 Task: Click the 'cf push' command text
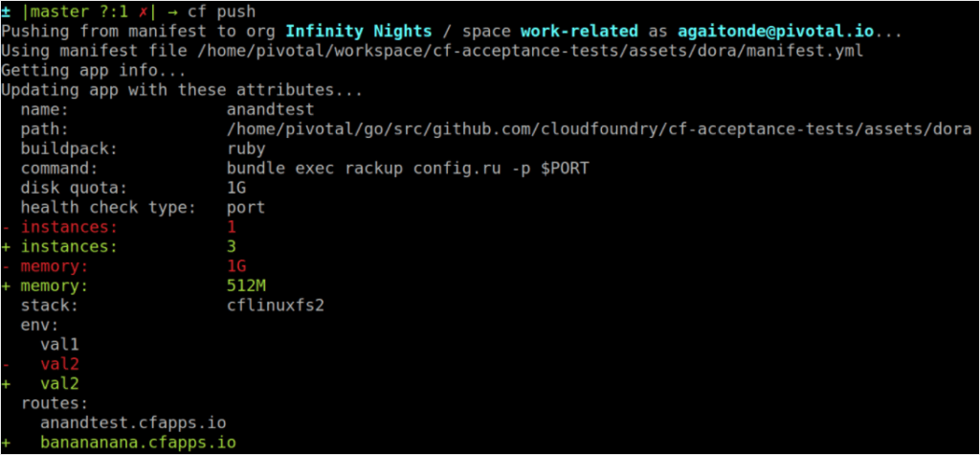[x=221, y=11]
